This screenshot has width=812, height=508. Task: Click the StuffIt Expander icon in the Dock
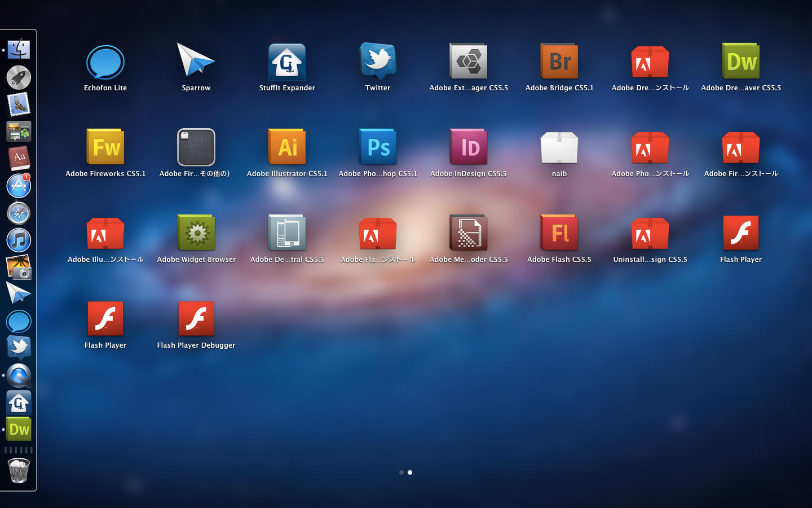[19, 402]
